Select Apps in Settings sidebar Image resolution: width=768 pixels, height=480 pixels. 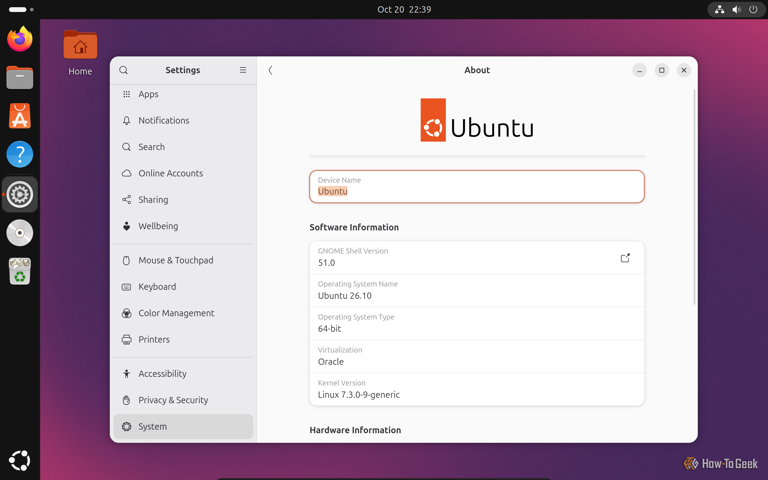point(183,94)
